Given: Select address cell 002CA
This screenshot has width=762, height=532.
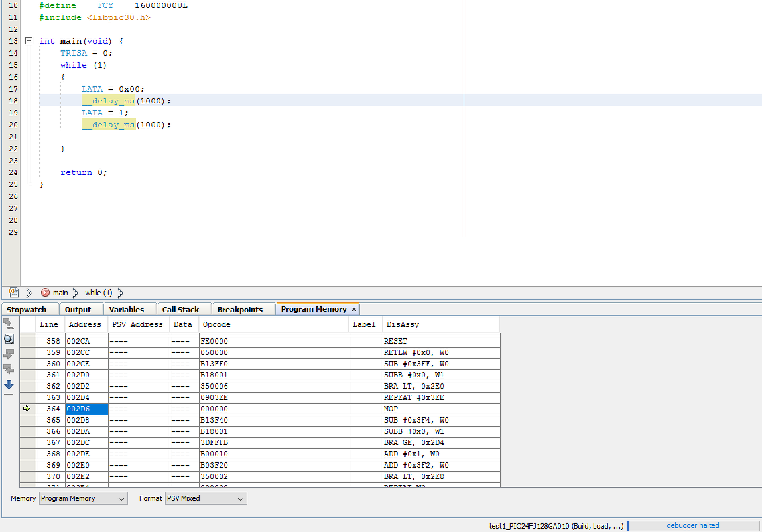Looking at the screenshot, I should point(86,342).
